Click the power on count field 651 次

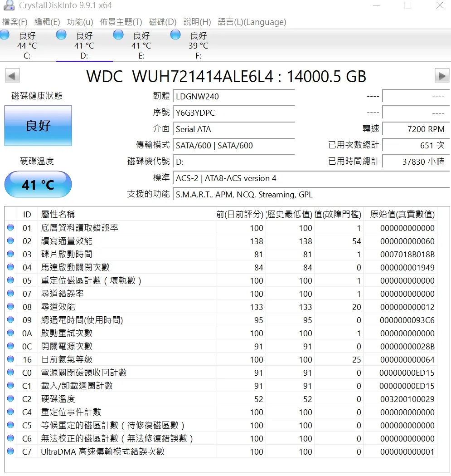416,145
